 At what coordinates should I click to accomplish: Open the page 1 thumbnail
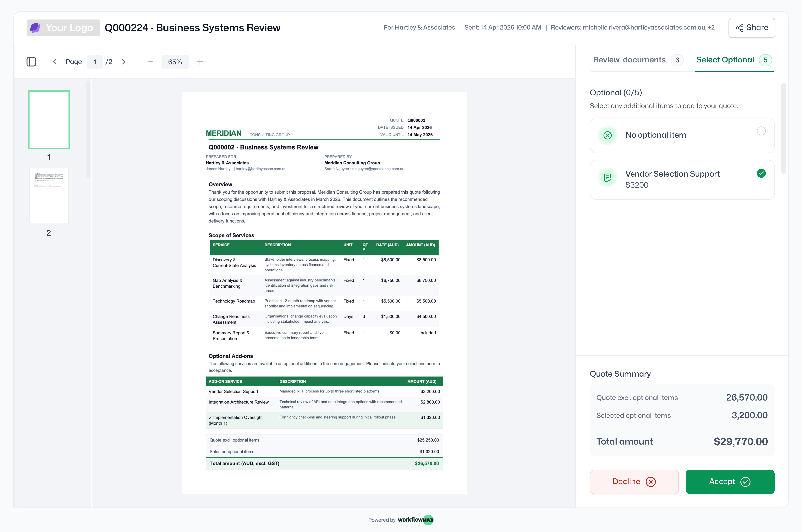(49, 120)
